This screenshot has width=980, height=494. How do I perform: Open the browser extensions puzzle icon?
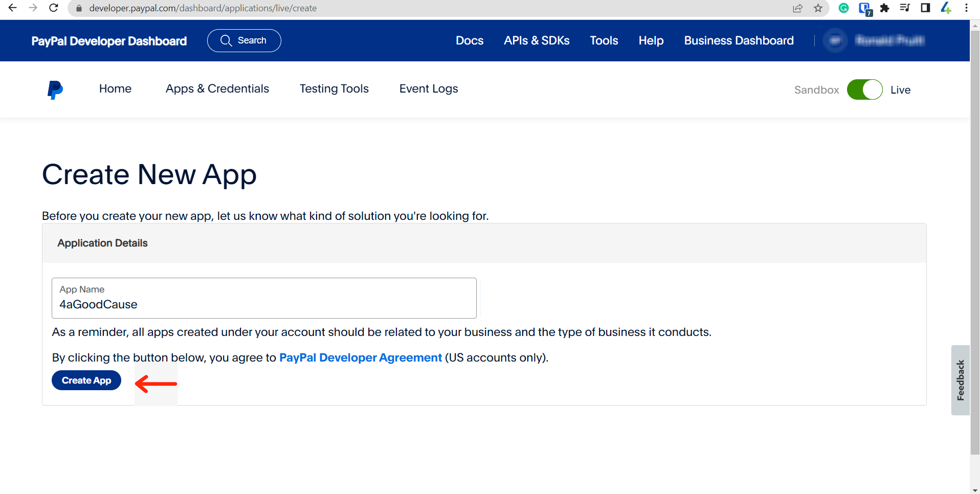click(884, 8)
